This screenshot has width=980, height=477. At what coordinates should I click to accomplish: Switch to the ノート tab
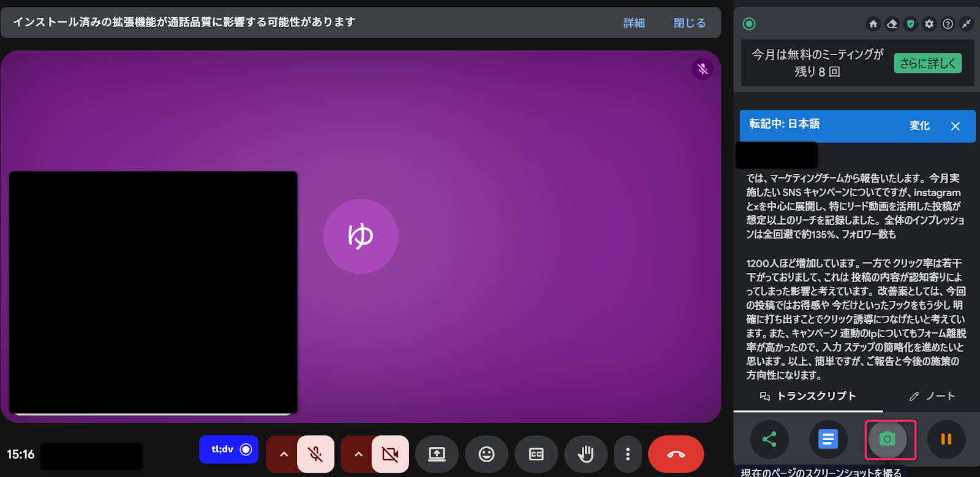(x=932, y=396)
